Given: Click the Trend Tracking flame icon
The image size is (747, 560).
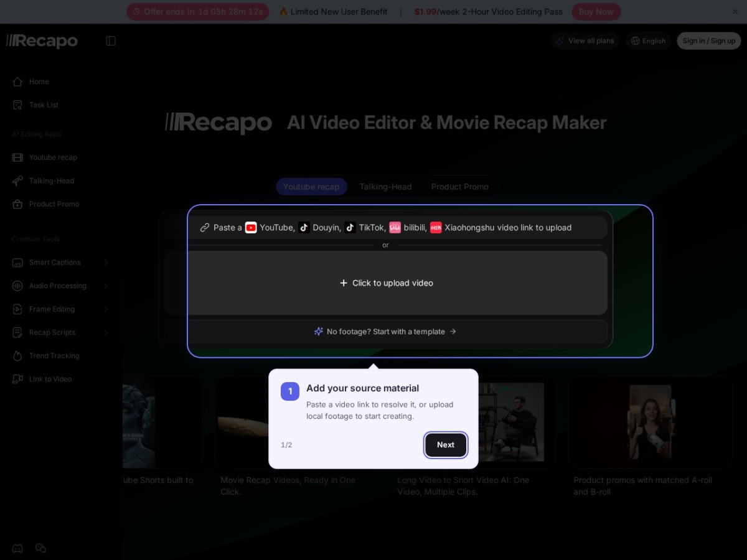Looking at the screenshot, I should (x=17, y=356).
